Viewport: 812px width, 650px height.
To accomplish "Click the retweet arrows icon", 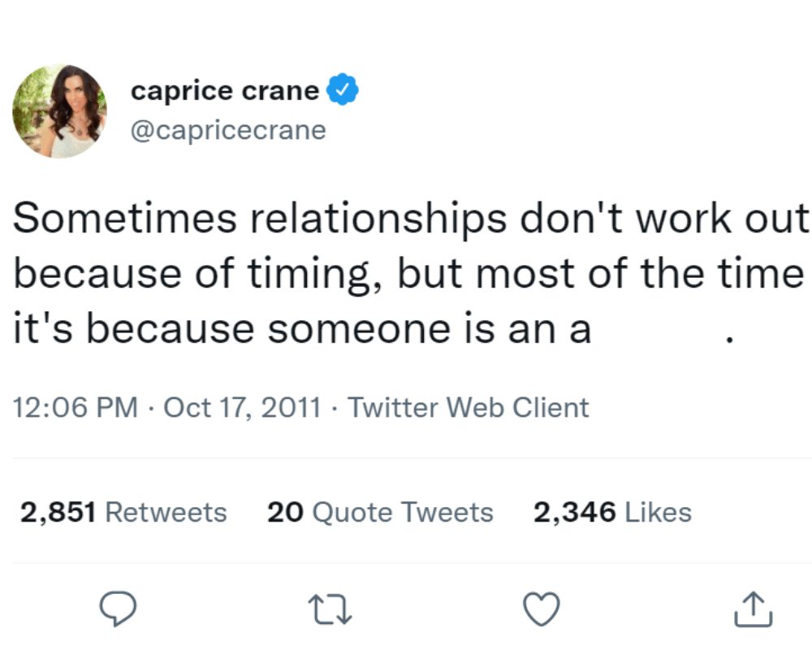I will 330,609.
